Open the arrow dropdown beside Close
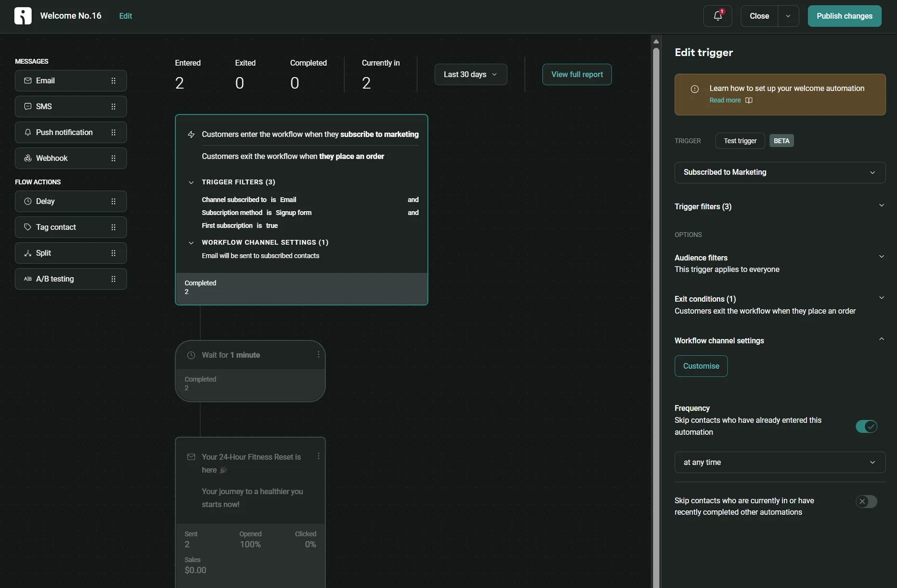This screenshot has width=897, height=588. tap(788, 16)
